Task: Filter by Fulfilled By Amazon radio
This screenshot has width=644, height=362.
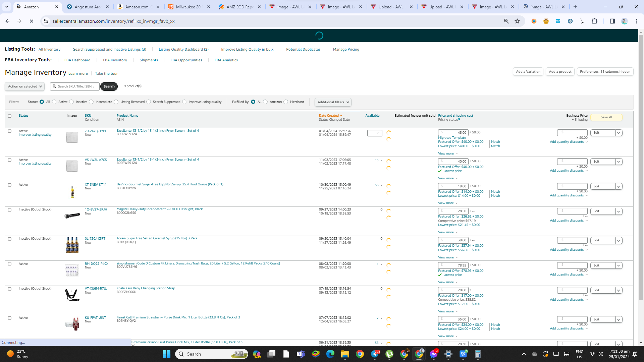Action: click(265, 102)
